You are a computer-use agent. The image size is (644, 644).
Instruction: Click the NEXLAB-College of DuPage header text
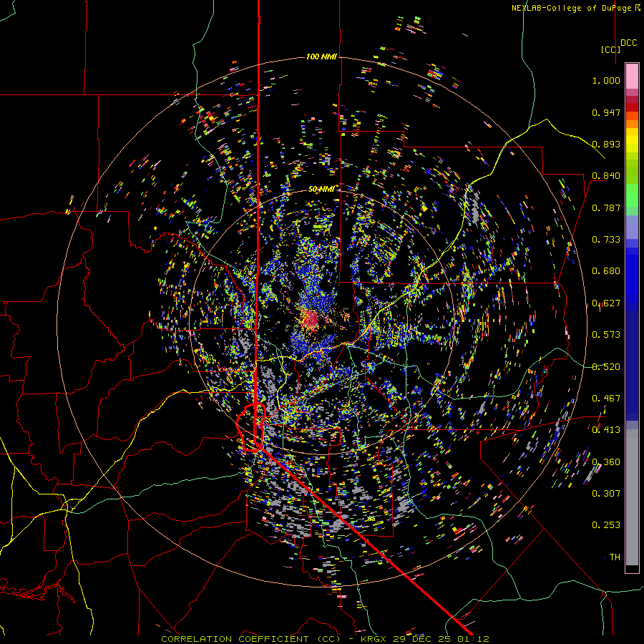click(x=576, y=8)
